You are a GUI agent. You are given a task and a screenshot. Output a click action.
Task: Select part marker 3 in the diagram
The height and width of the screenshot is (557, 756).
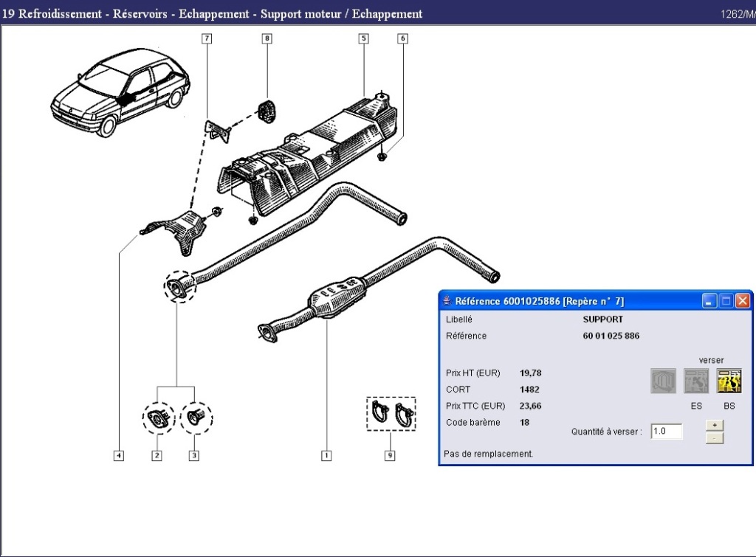click(193, 456)
